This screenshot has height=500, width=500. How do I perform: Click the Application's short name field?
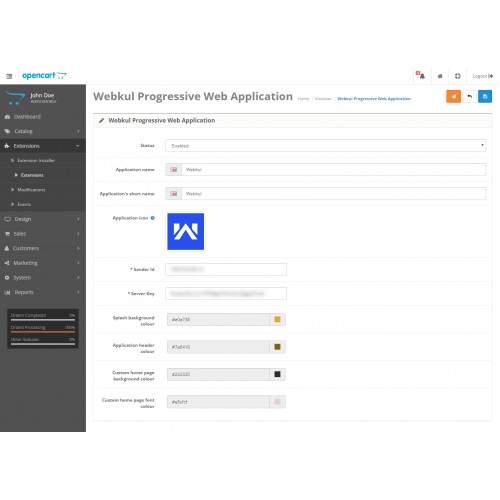pos(334,194)
